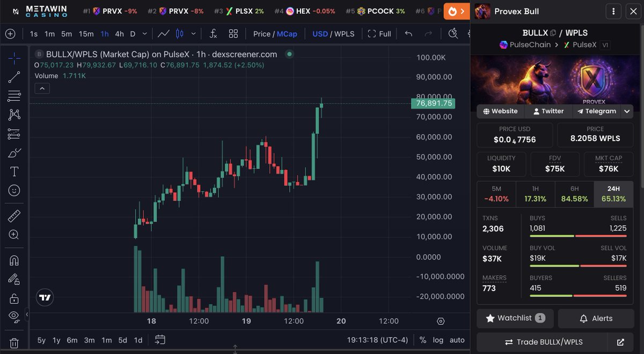Select the trend line drawing tool
This screenshot has height=354, width=644.
[x=14, y=77]
